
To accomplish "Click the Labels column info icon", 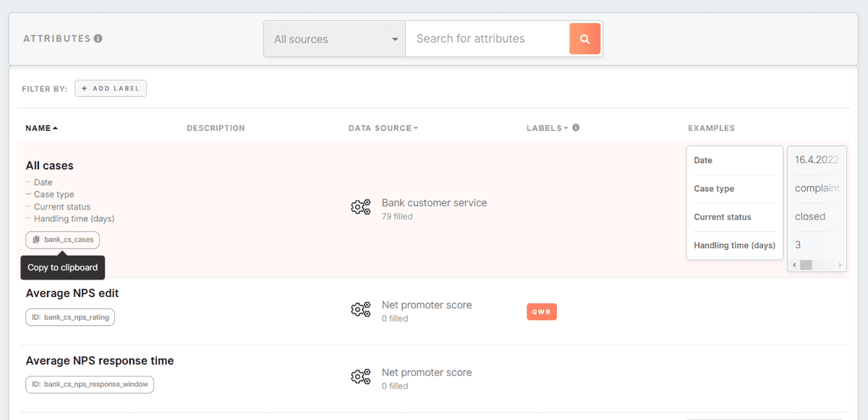I will [576, 128].
